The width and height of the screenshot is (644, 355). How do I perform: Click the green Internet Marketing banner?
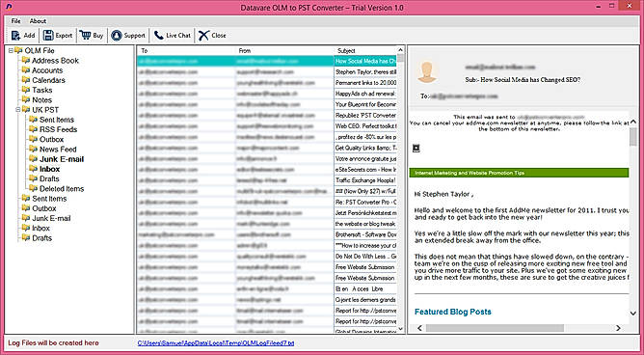tap(519, 173)
